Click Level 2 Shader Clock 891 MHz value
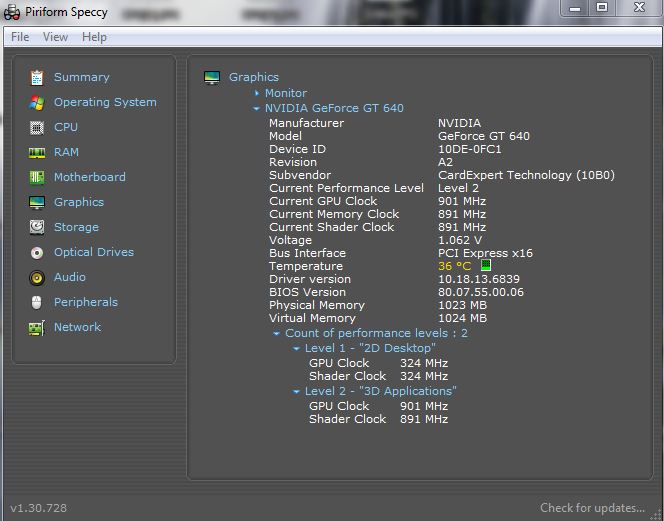 (x=424, y=419)
